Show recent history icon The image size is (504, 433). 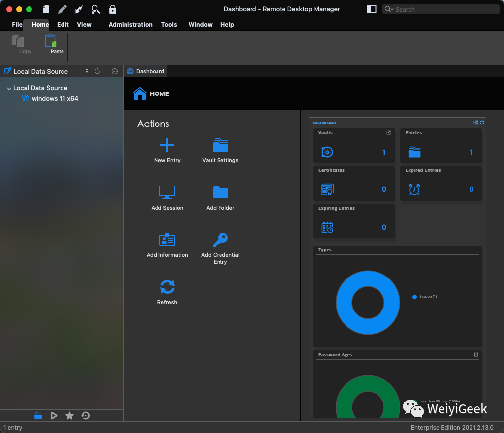(86, 416)
